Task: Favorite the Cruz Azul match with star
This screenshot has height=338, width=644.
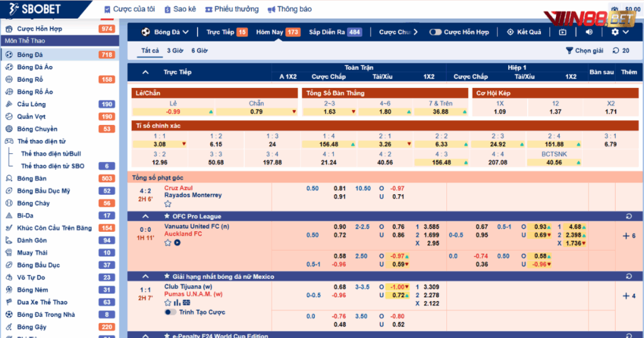Action: click(168, 204)
